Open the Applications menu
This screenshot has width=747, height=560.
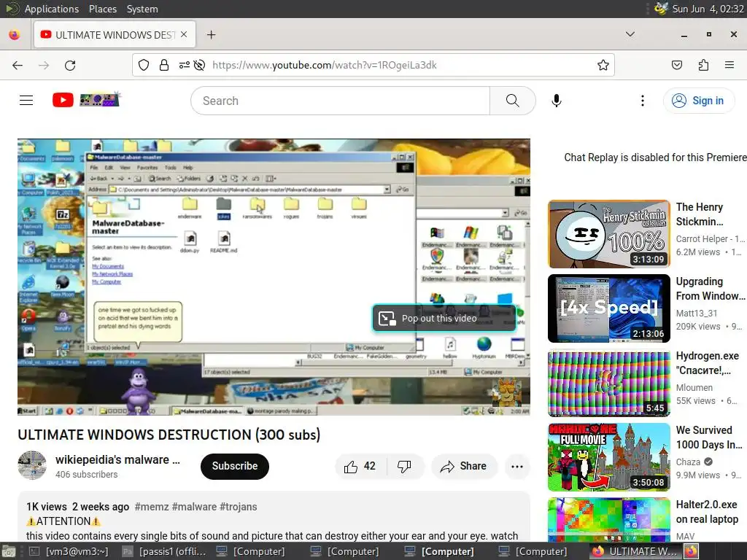click(52, 9)
